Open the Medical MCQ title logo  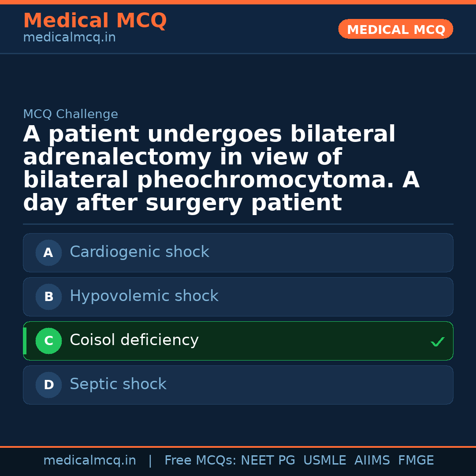(x=95, y=21)
